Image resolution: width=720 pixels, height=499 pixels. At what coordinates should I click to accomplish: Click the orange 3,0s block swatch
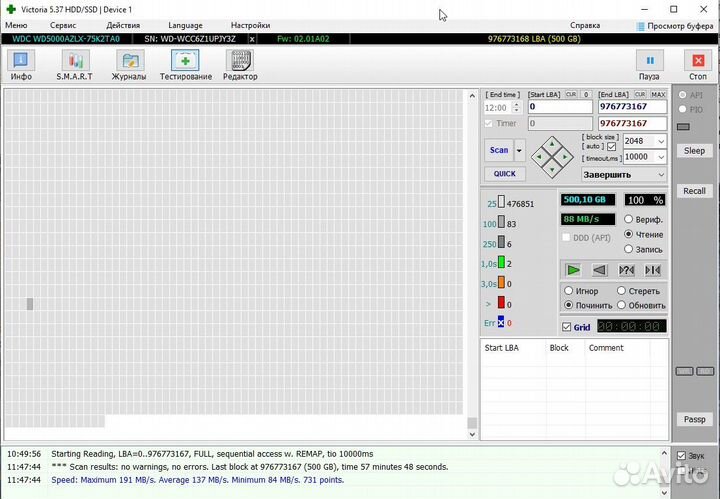pos(501,282)
